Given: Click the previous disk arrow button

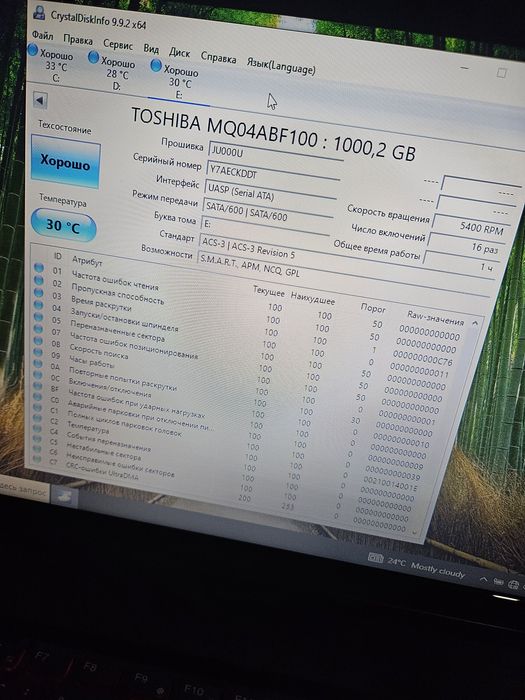Looking at the screenshot, I should pos(40,100).
